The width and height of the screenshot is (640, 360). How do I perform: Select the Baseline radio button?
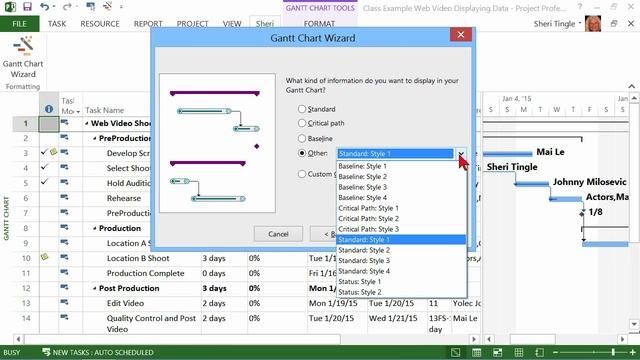[x=302, y=138]
